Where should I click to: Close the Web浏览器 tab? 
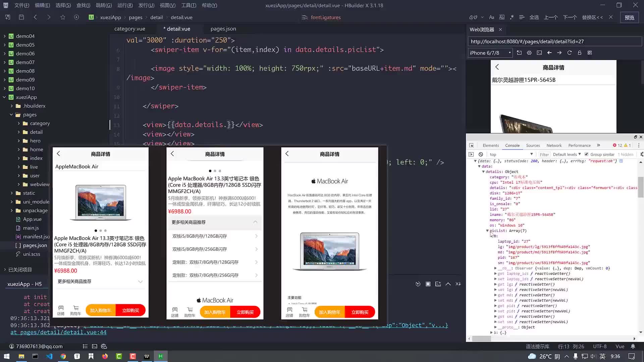(500, 29)
